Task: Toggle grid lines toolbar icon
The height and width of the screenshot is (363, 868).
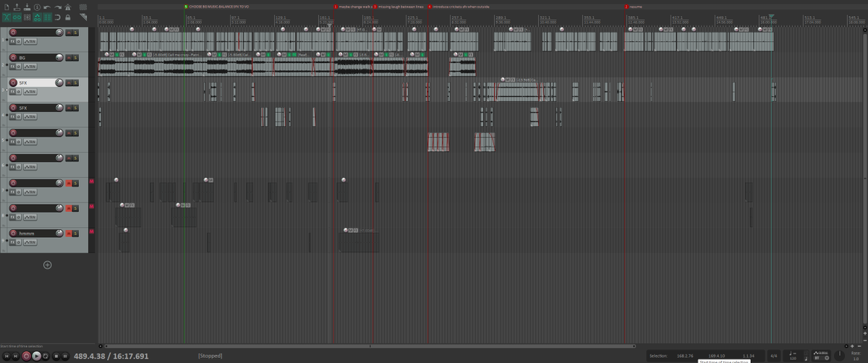Action: click(x=47, y=17)
